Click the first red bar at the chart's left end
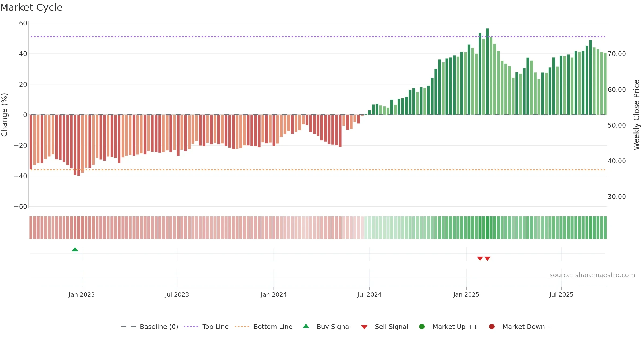 [31, 142]
